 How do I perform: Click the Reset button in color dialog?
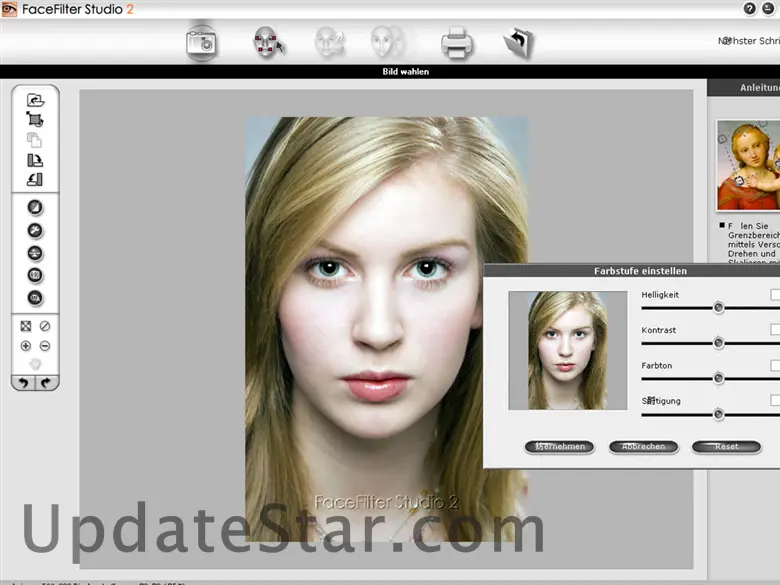(726, 447)
